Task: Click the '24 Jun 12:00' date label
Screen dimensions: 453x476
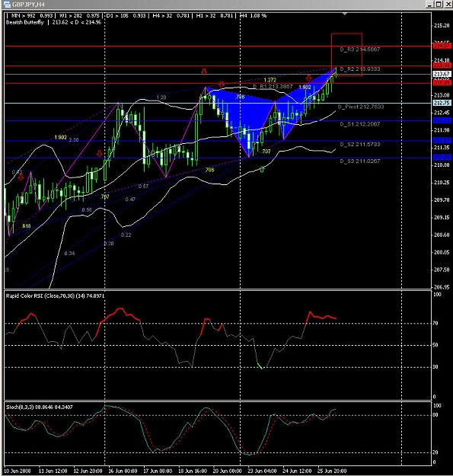Action: (x=298, y=471)
